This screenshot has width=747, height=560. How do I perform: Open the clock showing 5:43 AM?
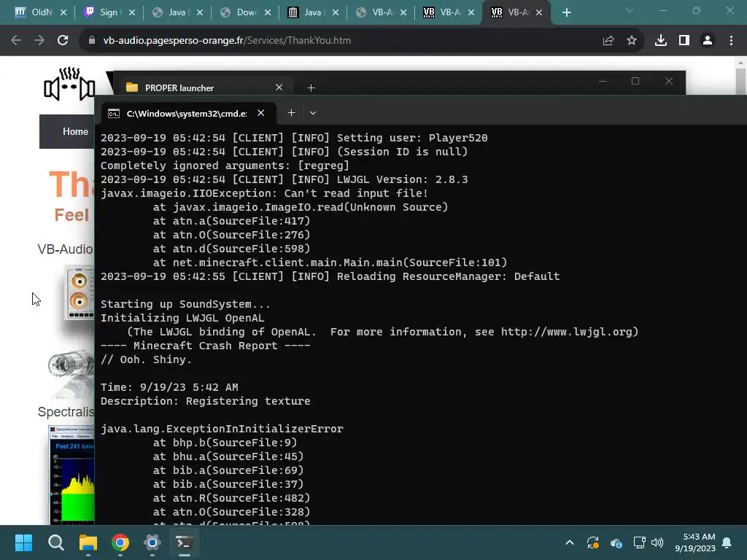[x=695, y=542]
